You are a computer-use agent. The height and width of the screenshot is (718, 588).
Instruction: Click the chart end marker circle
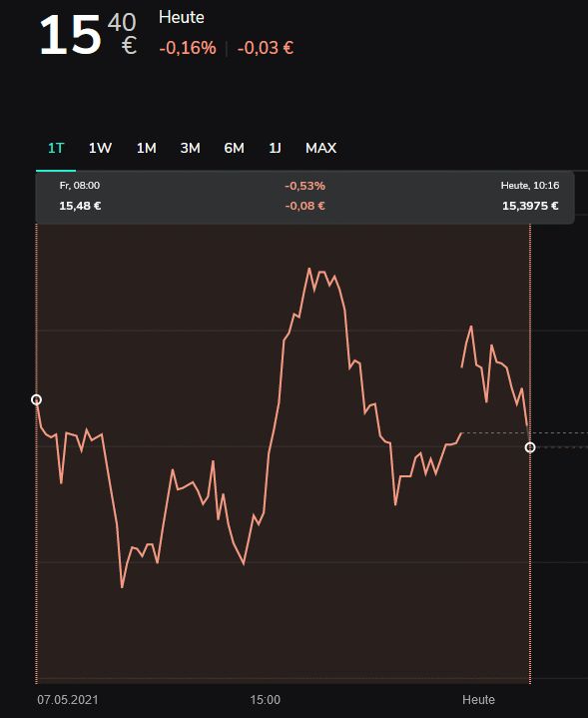[530, 447]
